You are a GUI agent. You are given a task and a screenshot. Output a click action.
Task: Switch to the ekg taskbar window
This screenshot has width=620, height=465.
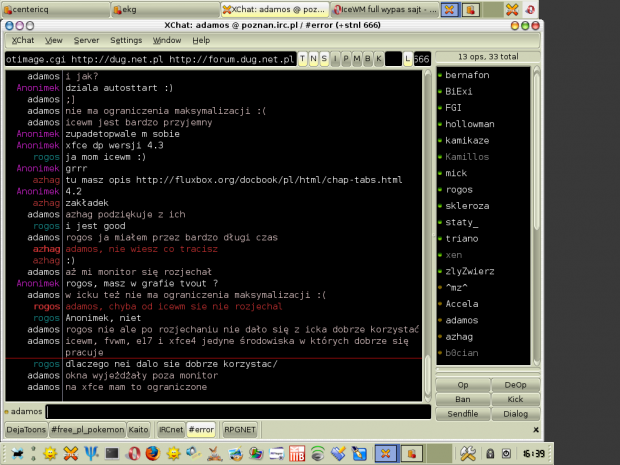coord(165,9)
